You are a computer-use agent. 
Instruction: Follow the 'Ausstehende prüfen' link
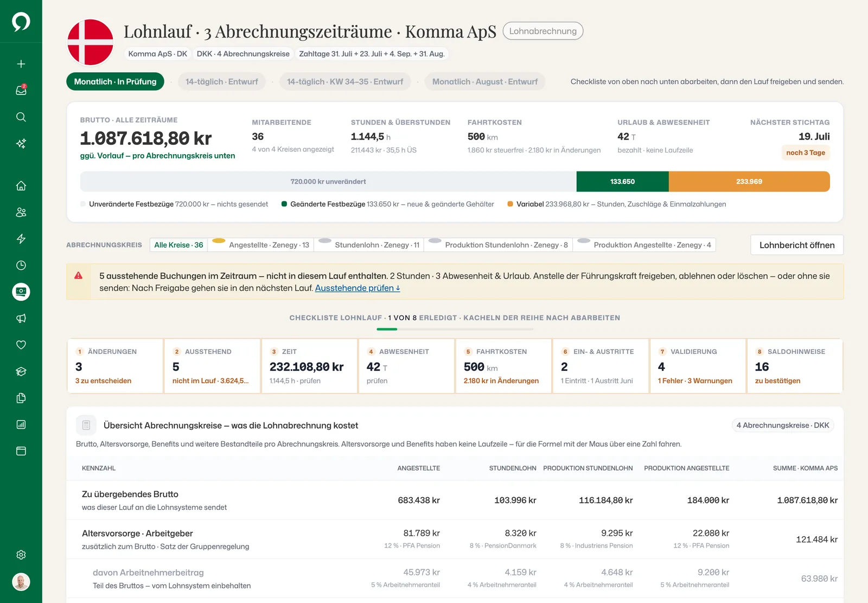coord(358,288)
